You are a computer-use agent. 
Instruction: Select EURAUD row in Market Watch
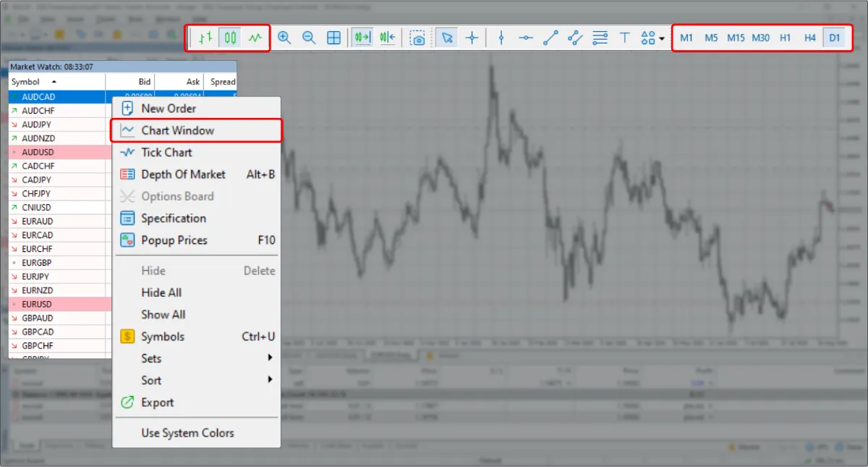(x=60, y=221)
